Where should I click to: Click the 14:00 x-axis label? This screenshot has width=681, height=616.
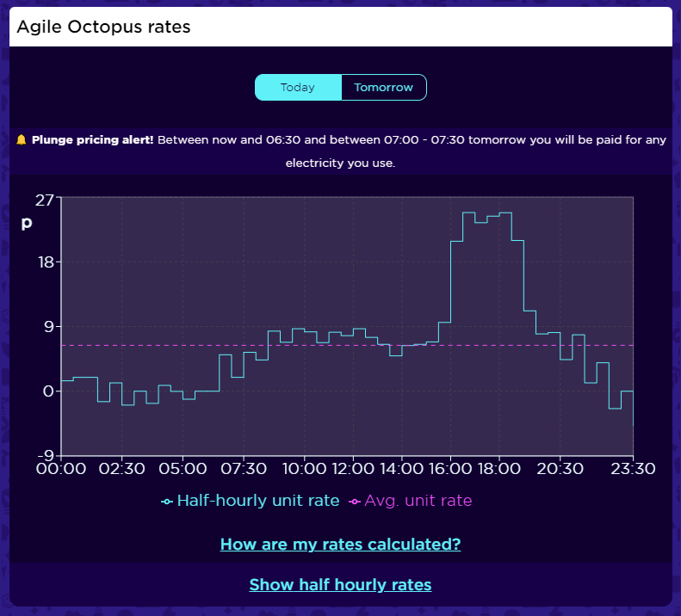pyautogui.click(x=402, y=469)
